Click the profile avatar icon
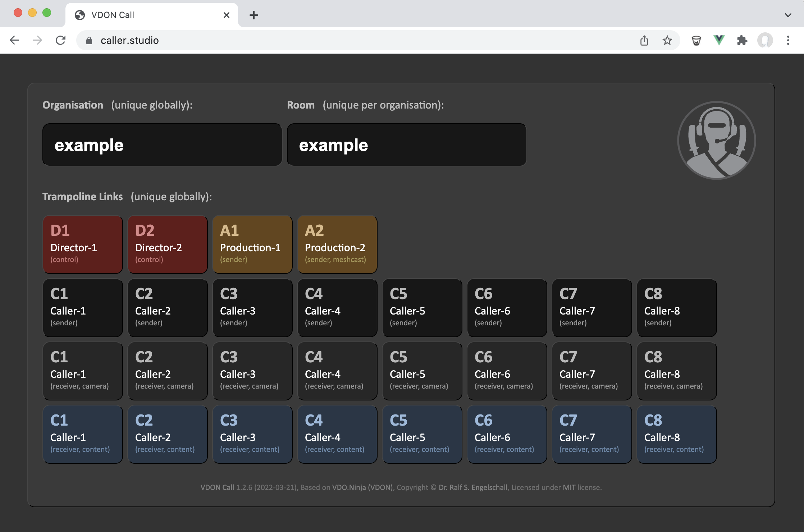Viewport: 804px width, 532px height. pyautogui.click(x=765, y=40)
